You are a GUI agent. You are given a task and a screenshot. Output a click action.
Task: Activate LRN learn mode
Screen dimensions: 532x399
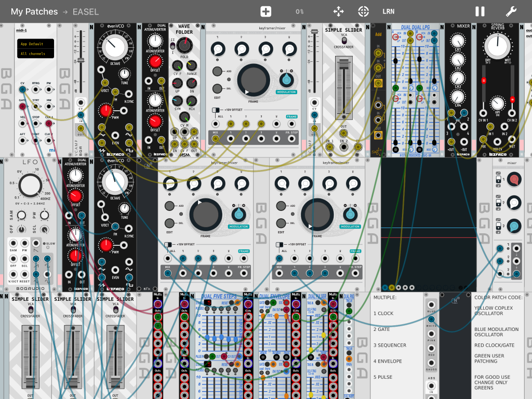[389, 11]
